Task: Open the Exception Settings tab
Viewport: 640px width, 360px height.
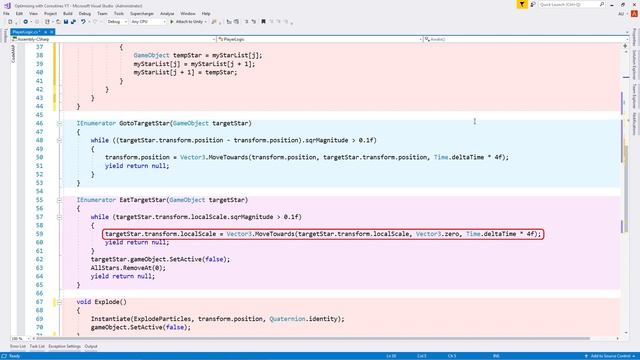Action: (x=64, y=347)
